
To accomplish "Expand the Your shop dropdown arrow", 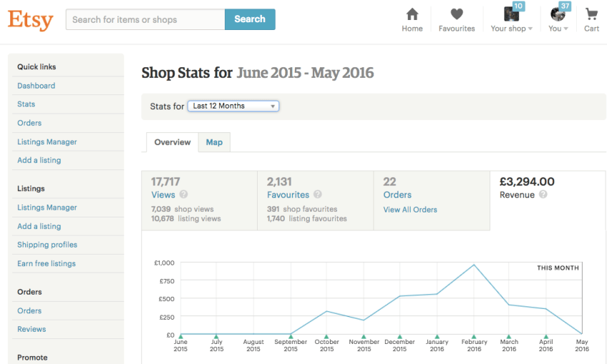I will (530, 29).
